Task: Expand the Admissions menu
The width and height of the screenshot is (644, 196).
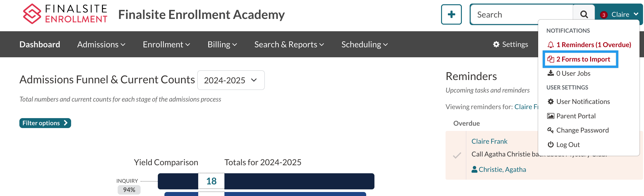Action: pyautogui.click(x=101, y=44)
